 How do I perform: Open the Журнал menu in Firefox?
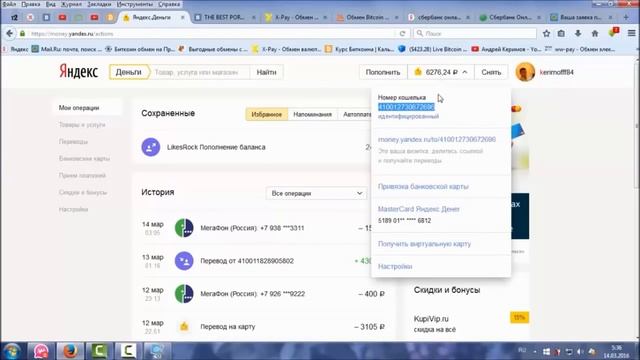71,4
